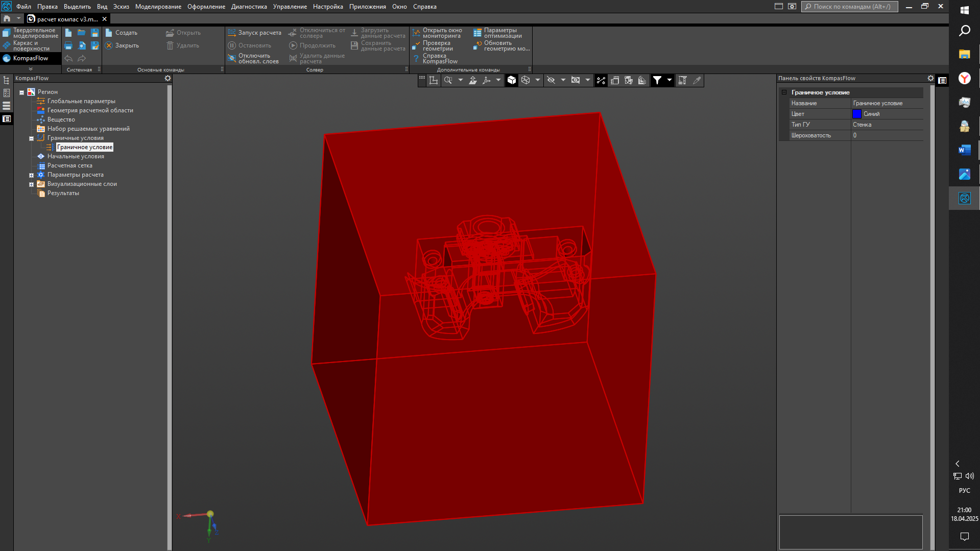The width and height of the screenshot is (980, 551).
Task: Click the Шероховатость value field
Action: (887, 135)
